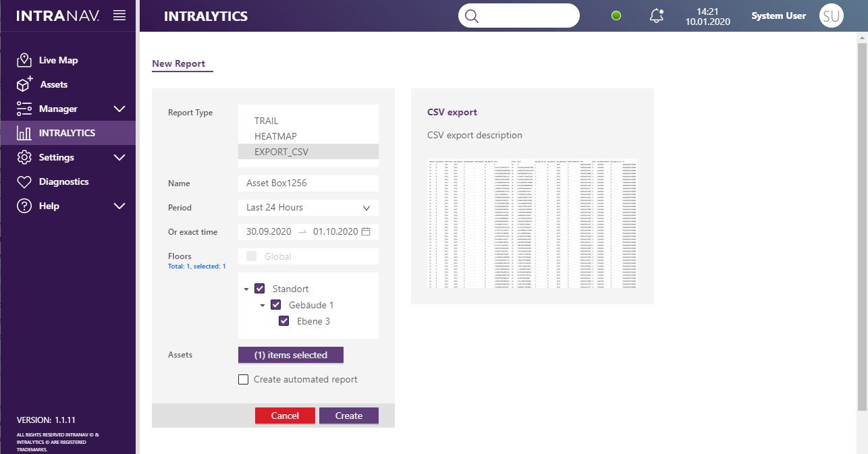Click the 14:21 date time display
The image size is (868, 454).
pos(707,16)
